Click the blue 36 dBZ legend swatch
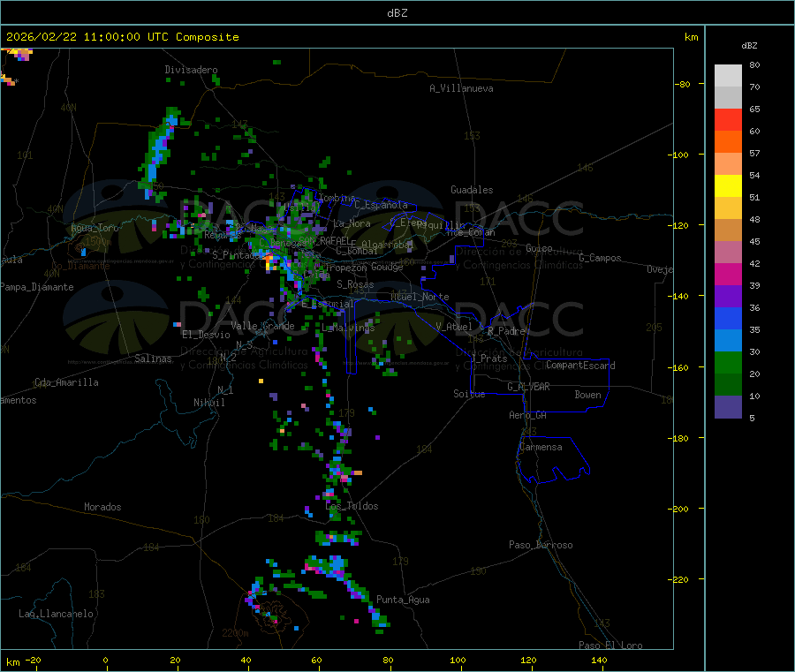Image resolution: width=795 pixels, height=672 pixels. click(x=728, y=318)
